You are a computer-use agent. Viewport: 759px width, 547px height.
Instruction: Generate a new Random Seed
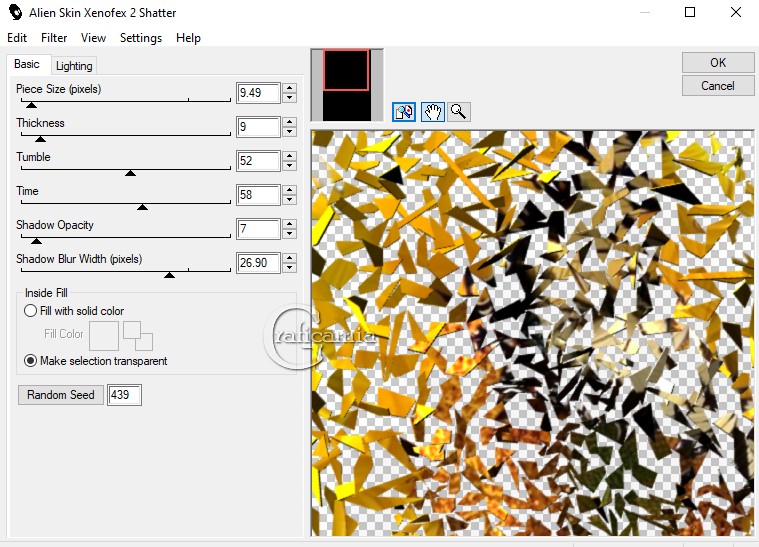61,395
